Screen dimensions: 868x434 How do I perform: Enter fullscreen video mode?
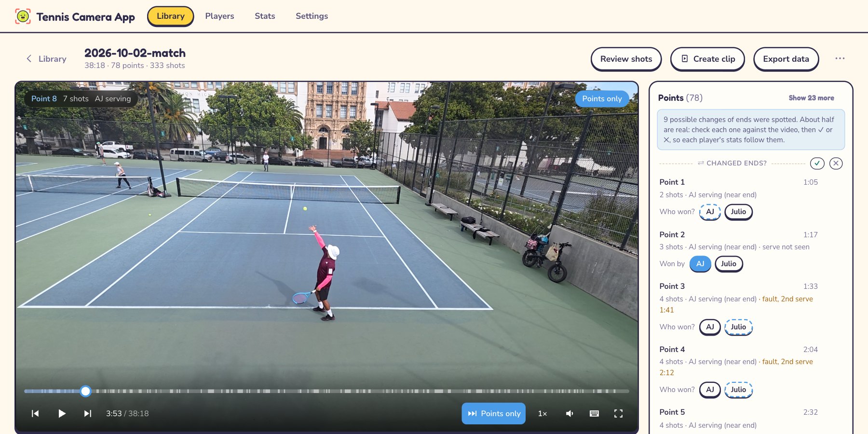[618, 413]
